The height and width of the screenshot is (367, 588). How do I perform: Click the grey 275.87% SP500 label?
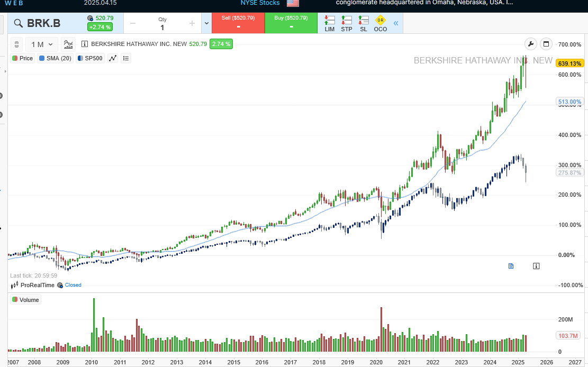pyautogui.click(x=569, y=173)
